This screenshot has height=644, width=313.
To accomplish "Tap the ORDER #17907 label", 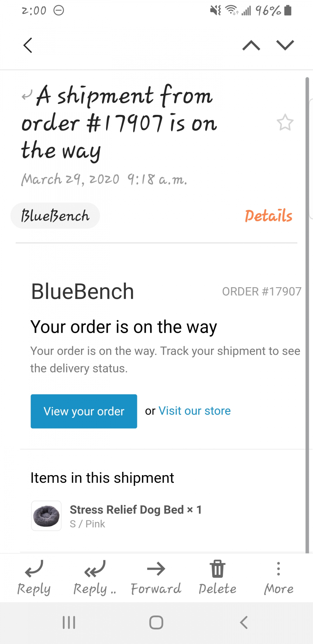I will (262, 291).
